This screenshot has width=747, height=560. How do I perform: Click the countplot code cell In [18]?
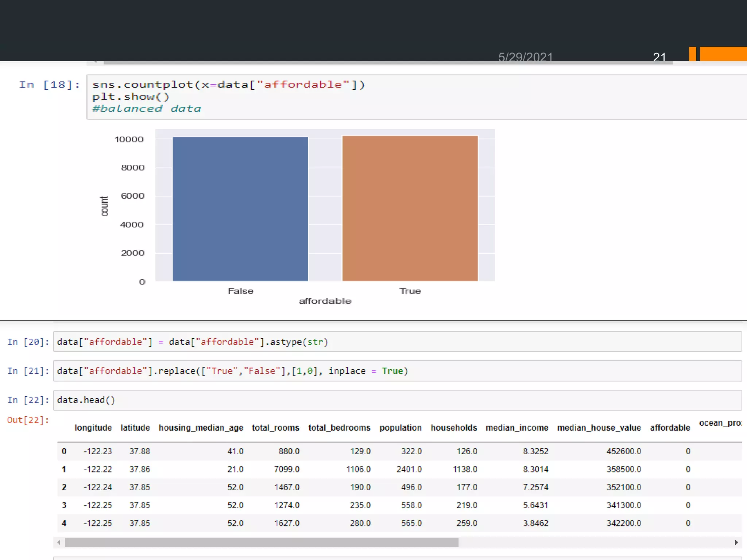[416, 97]
